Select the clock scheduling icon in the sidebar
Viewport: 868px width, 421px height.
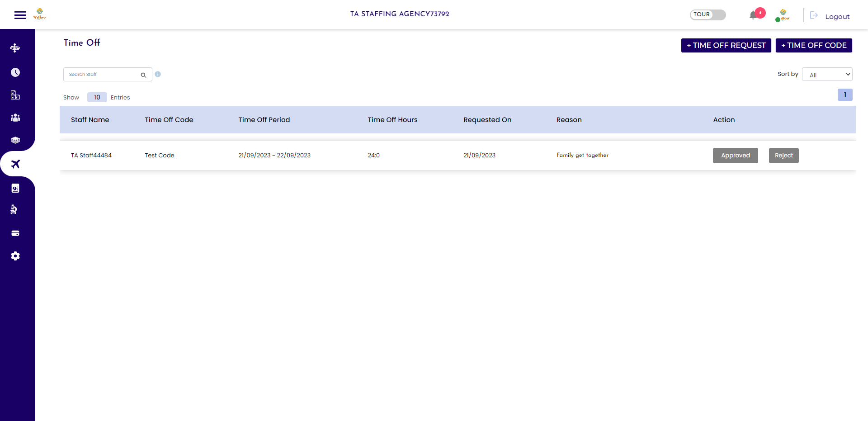pyautogui.click(x=15, y=72)
